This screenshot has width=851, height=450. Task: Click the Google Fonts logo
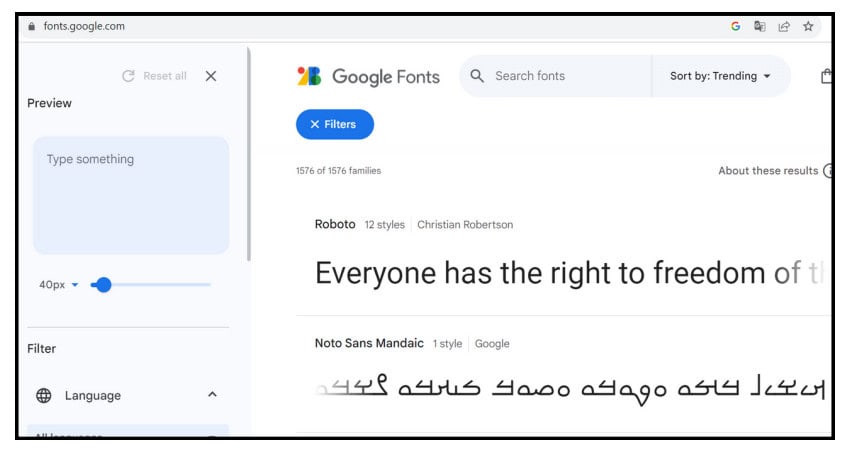point(368,76)
